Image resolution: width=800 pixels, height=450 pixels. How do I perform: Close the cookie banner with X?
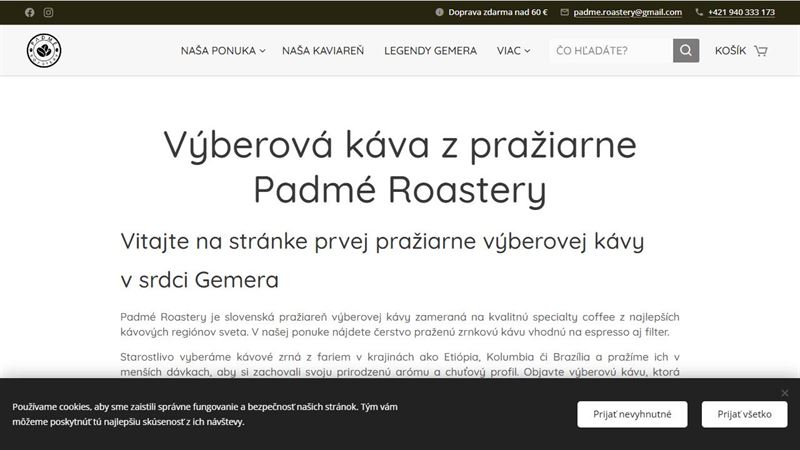pos(785,393)
